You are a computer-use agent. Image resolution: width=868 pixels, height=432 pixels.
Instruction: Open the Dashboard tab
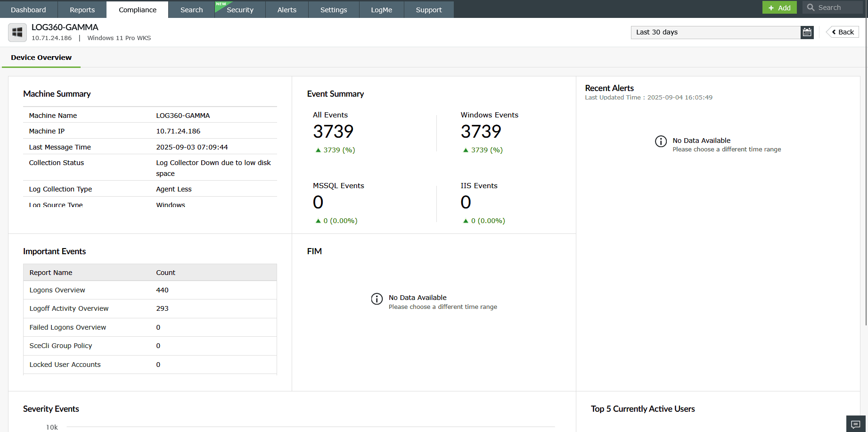(x=28, y=9)
